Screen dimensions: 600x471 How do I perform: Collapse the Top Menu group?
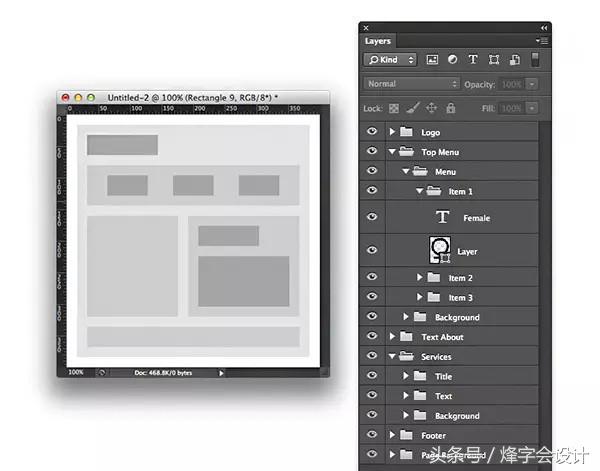392,152
